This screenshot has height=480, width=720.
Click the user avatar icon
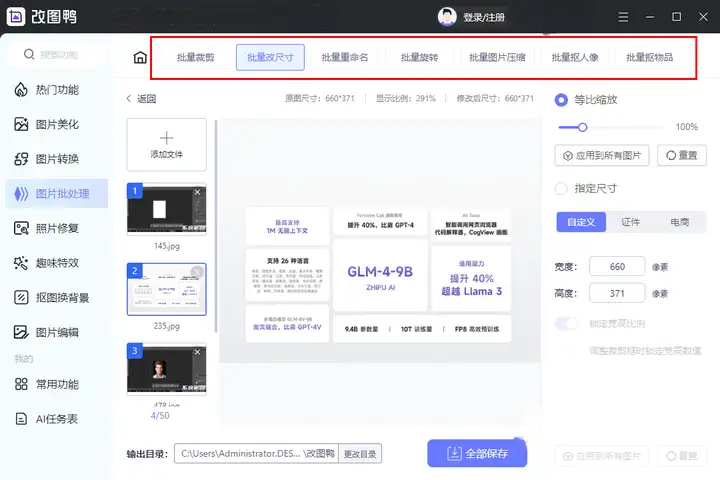coord(447,17)
